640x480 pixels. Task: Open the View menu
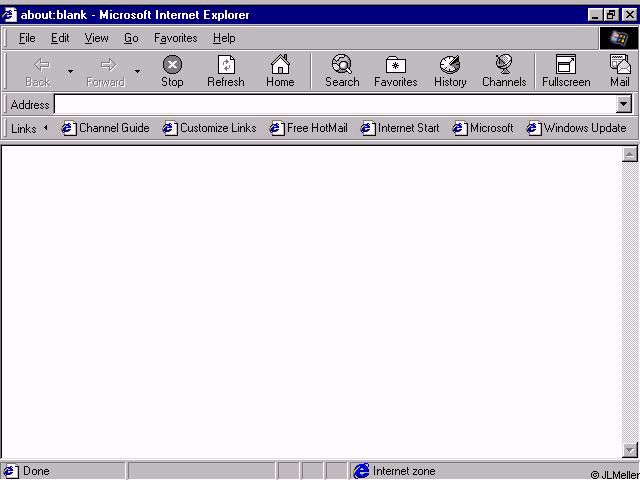[x=96, y=38]
